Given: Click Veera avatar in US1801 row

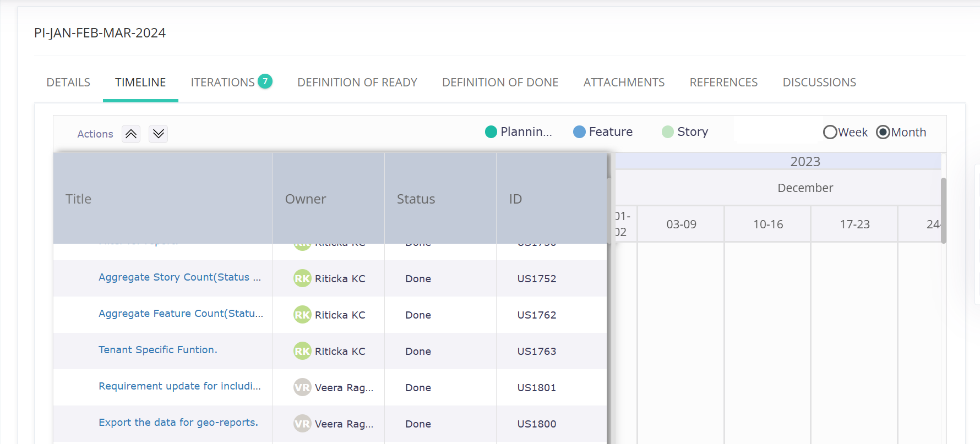Looking at the screenshot, I should point(302,387).
